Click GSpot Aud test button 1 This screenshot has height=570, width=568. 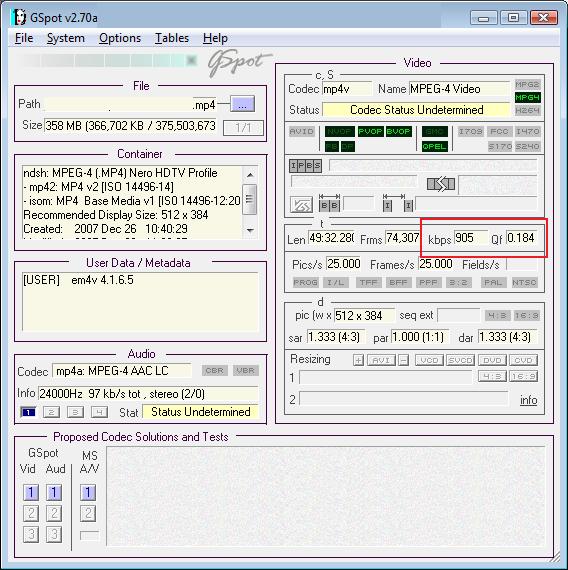(x=54, y=493)
